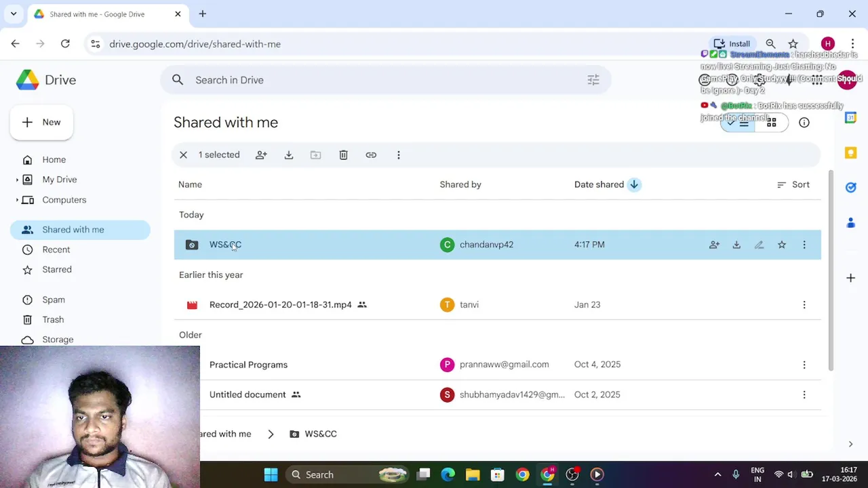Focus the Search in Drive field
The height and width of the screenshot is (488, 868).
point(386,80)
